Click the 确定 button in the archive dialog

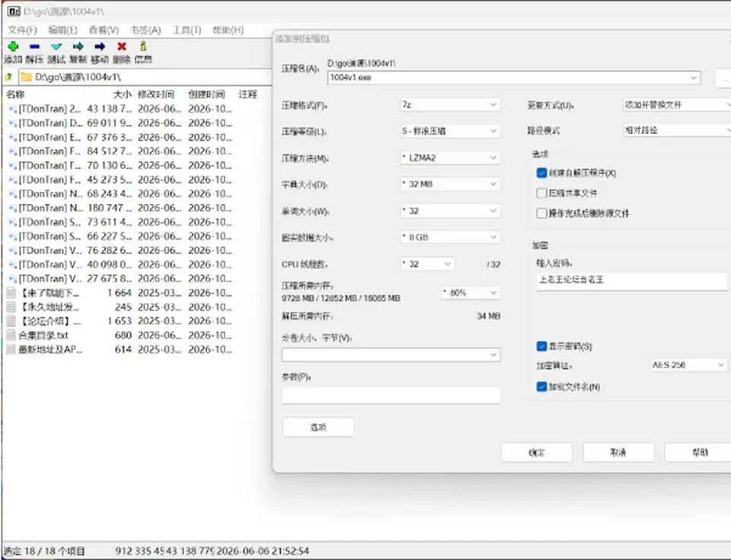[x=537, y=453]
